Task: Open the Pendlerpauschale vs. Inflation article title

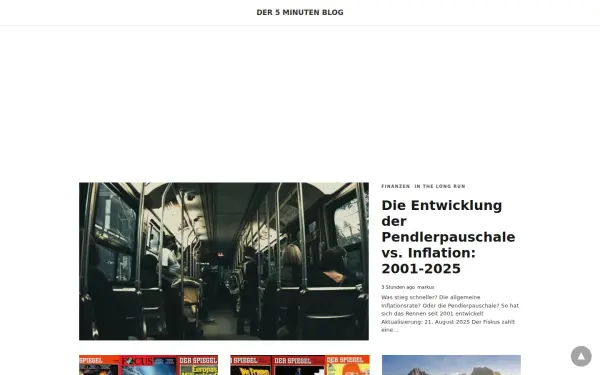Action: click(448, 237)
